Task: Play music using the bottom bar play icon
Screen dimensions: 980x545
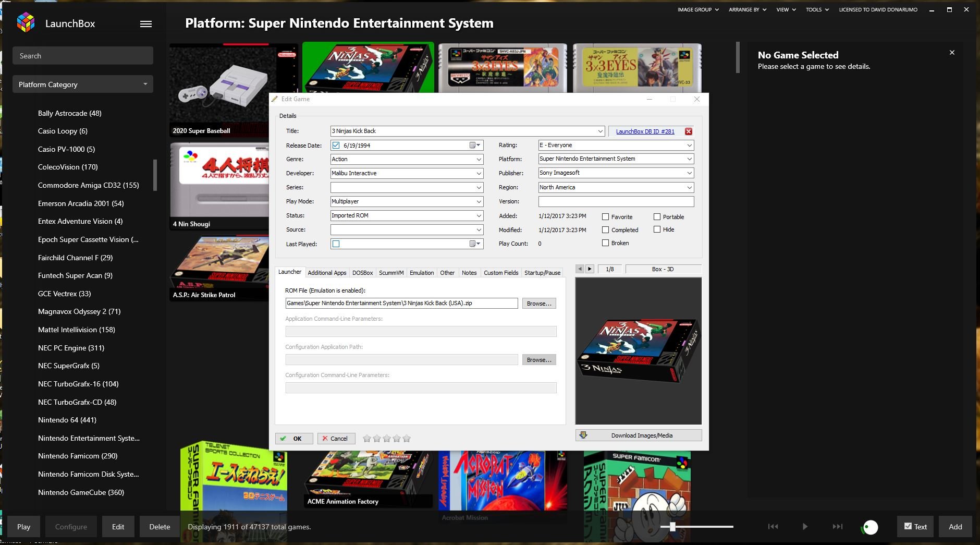Action: [x=805, y=527]
